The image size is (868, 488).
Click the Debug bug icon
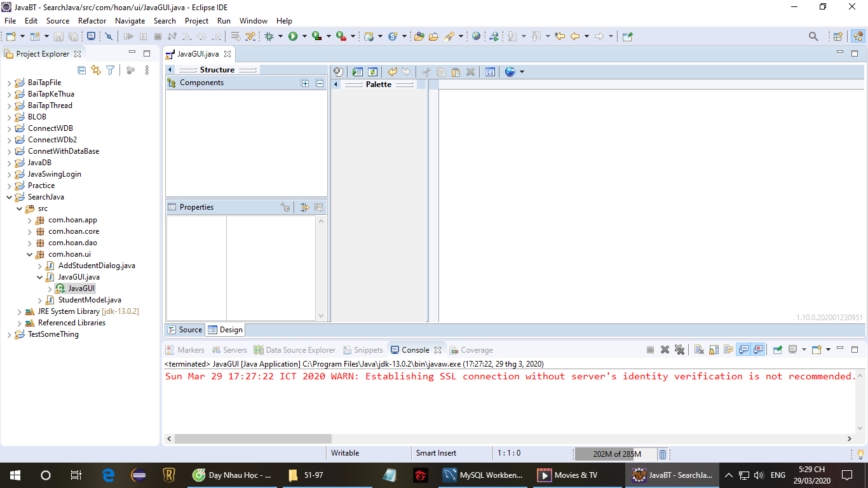pyautogui.click(x=269, y=37)
